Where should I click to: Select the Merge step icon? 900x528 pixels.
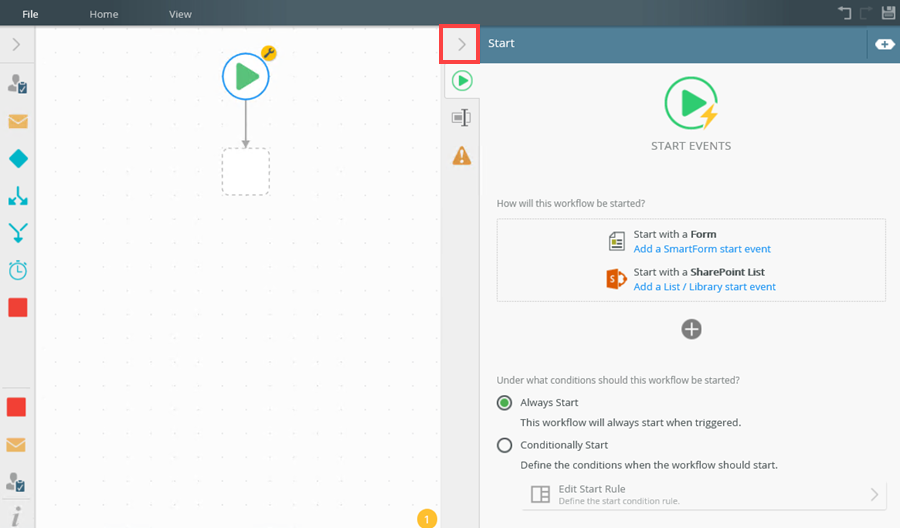click(x=18, y=233)
